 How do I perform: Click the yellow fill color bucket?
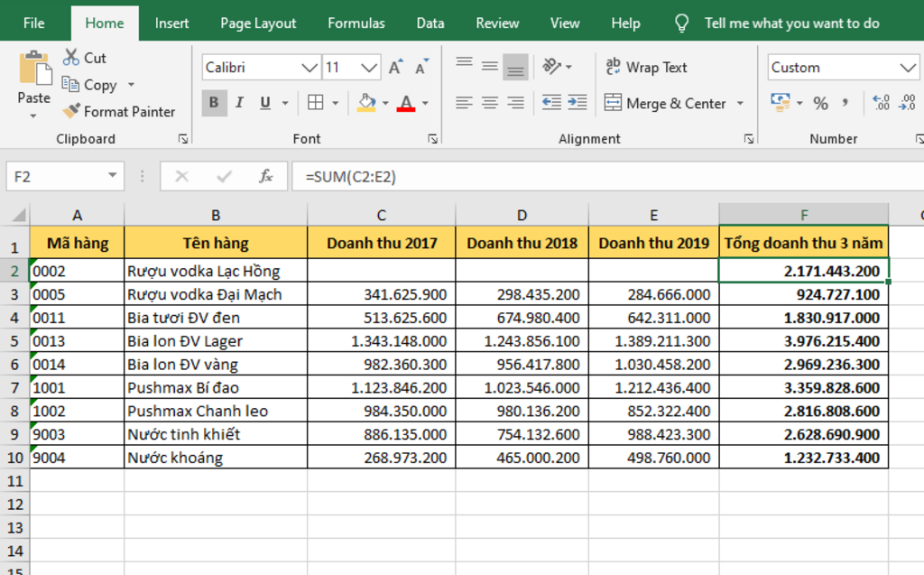pyautogui.click(x=365, y=103)
